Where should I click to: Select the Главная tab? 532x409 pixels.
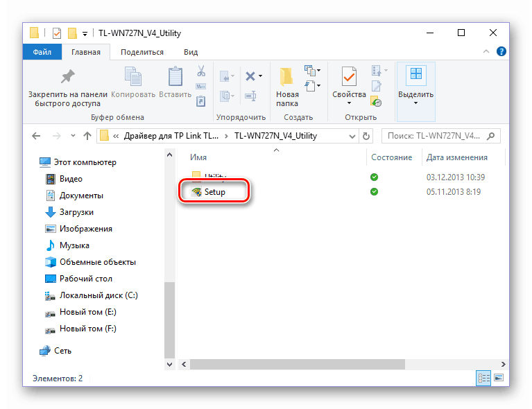coord(86,52)
